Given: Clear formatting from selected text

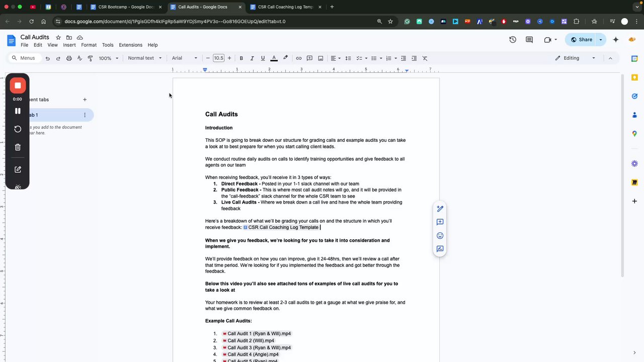Looking at the screenshot, I should (x=425, y=58).
